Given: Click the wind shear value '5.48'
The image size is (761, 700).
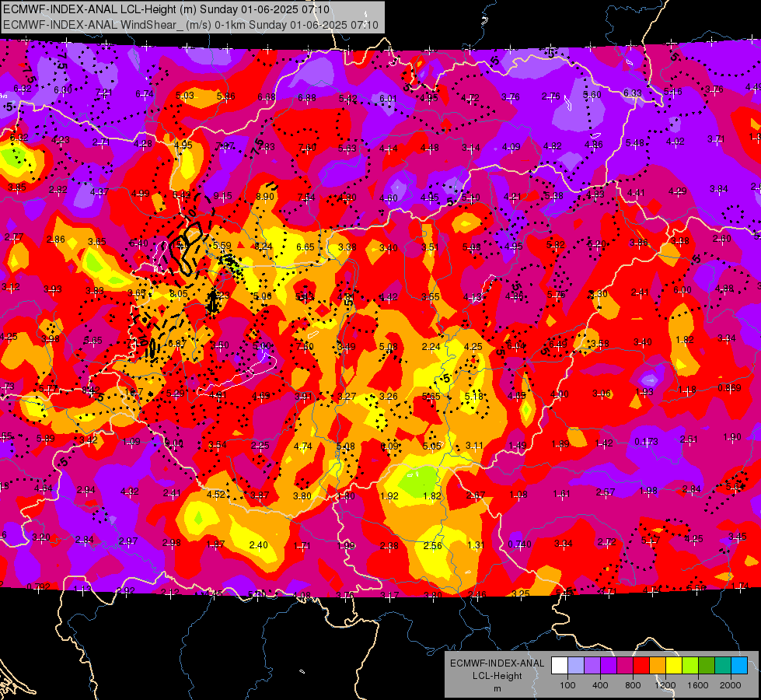Looking at the screenshot, I should coord(634,142).
